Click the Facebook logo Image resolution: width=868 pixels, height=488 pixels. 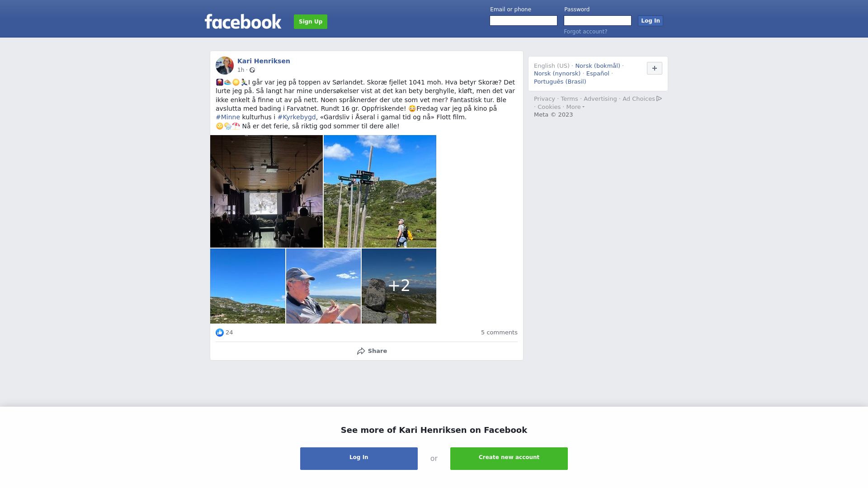(243, 21)
